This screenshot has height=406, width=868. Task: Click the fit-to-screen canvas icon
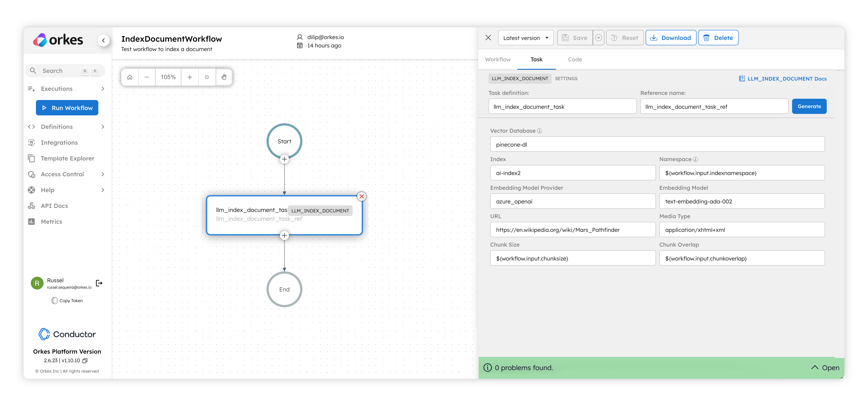coord(207,77)
